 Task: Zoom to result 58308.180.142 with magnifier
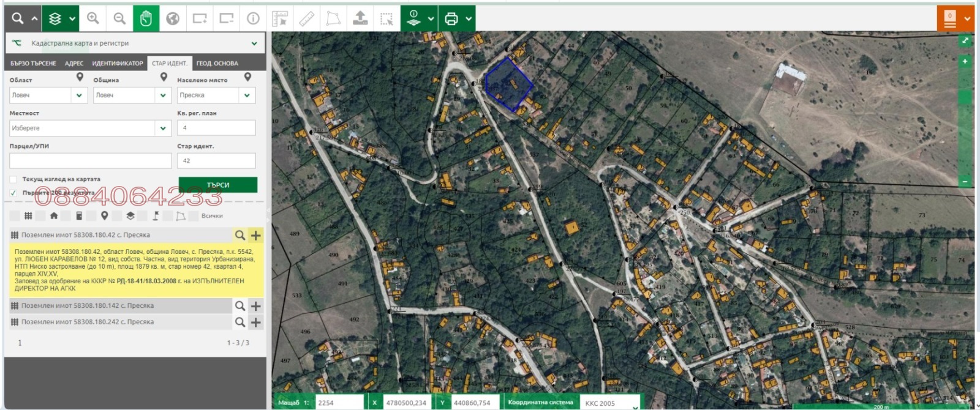pyautogui.click(x=240, y=306)
